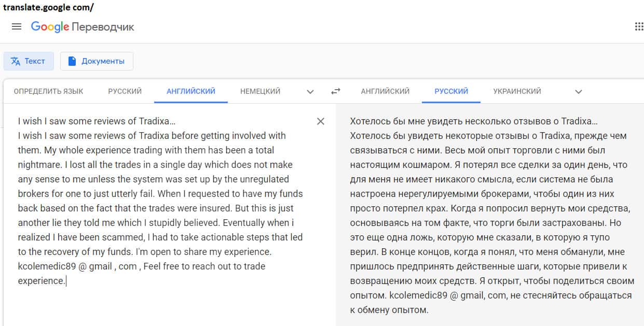Image resolution: width=644 pixels, height=326 pixels.
Task: Set target language to Английский
Action: (x=385, y=91)
